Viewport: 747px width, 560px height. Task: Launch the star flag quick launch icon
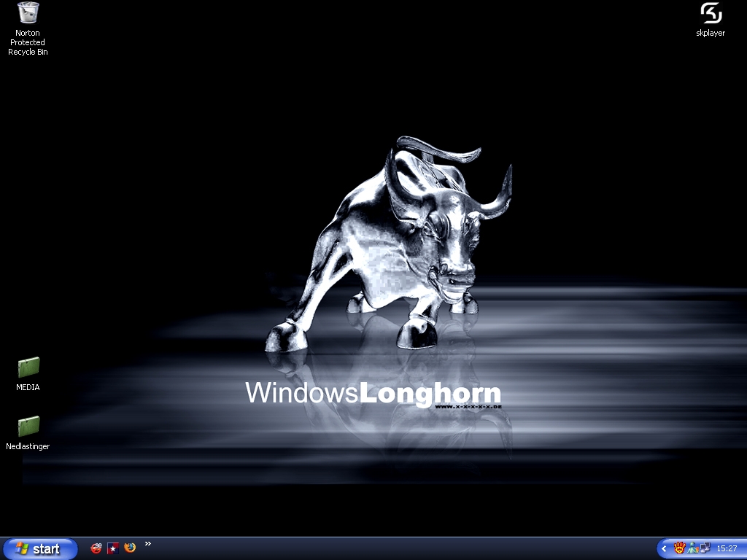click(x=113, y=548)
